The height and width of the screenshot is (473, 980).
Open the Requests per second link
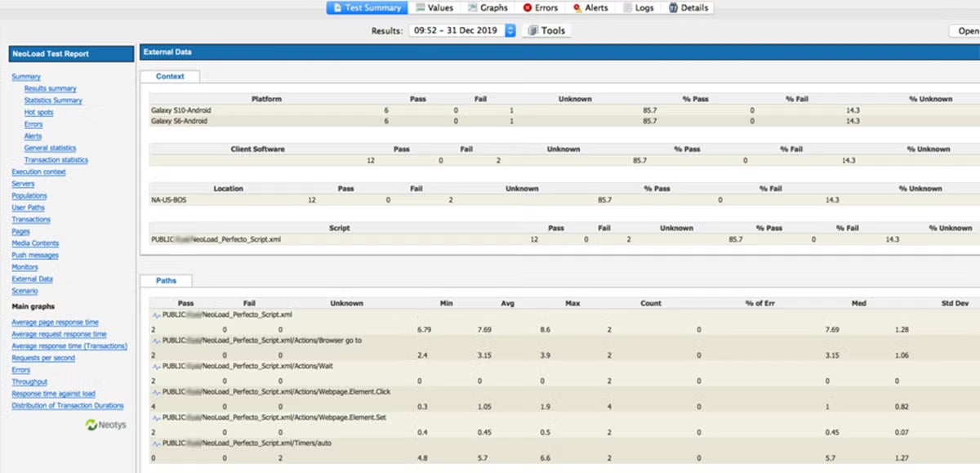click(x=43, y=358)
